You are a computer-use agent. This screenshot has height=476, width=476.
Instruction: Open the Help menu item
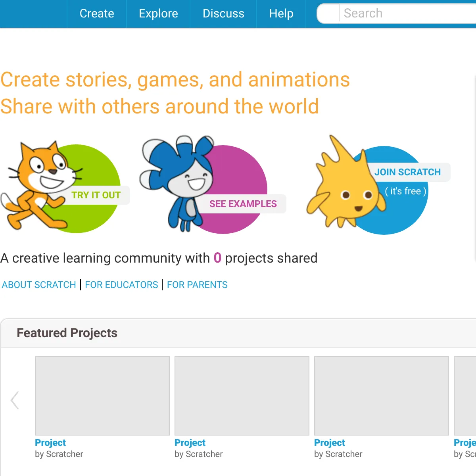coord(281,13)
